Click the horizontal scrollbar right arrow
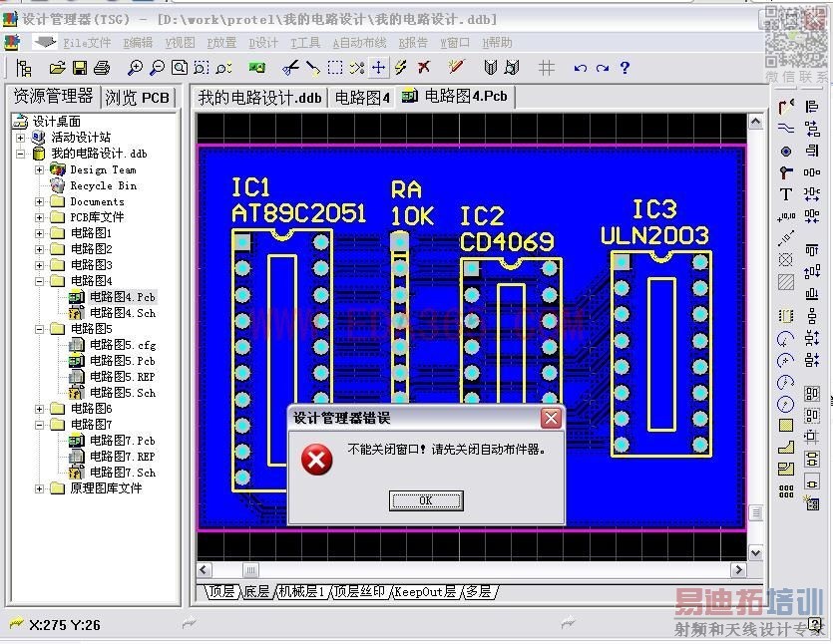The height and width of the screenshot is (644, 833). (x=738, y=570)
